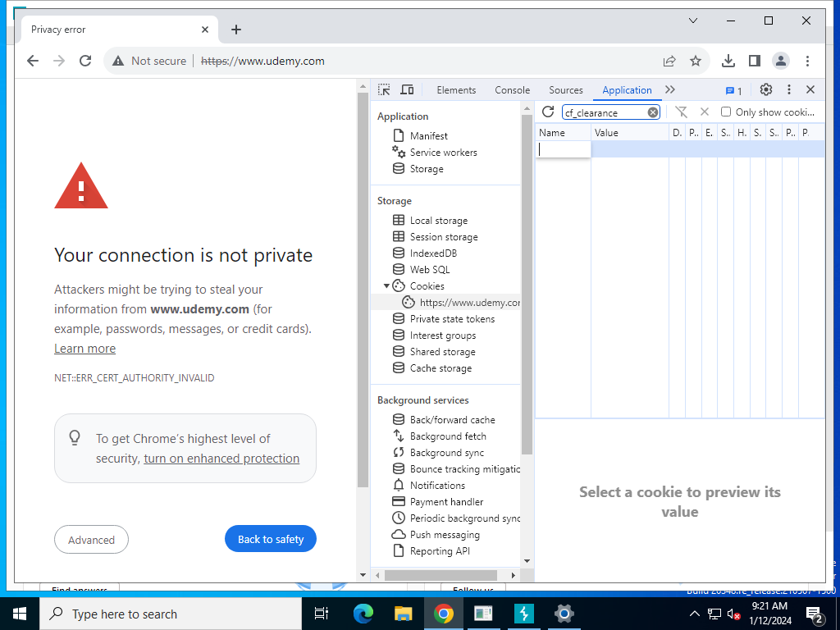
Task: Select Session storage item
Action: 444,237
